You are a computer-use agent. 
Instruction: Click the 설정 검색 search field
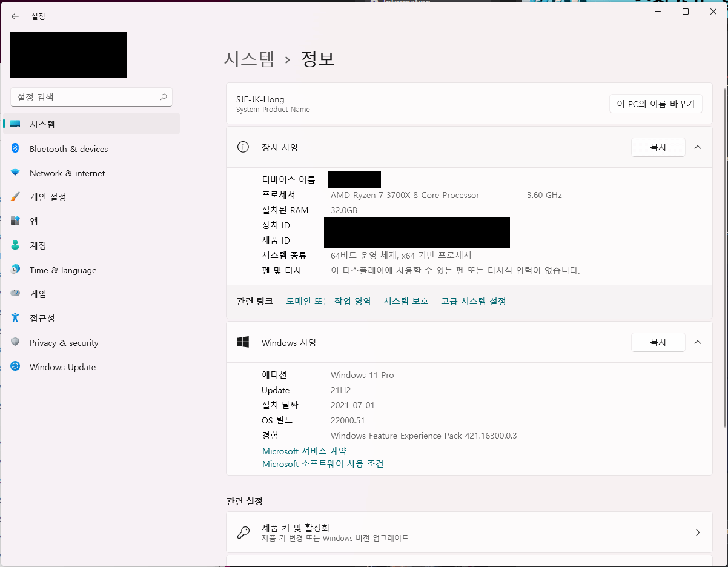(91, 97)
